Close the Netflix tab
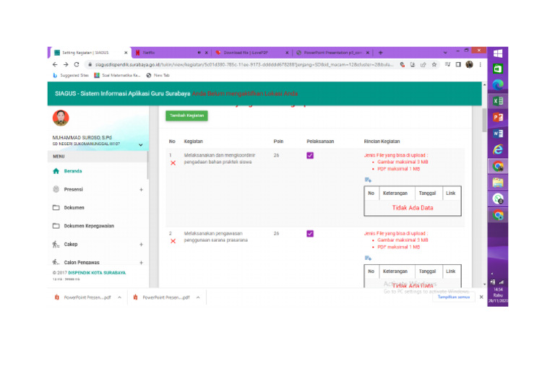 coord(207,53)
